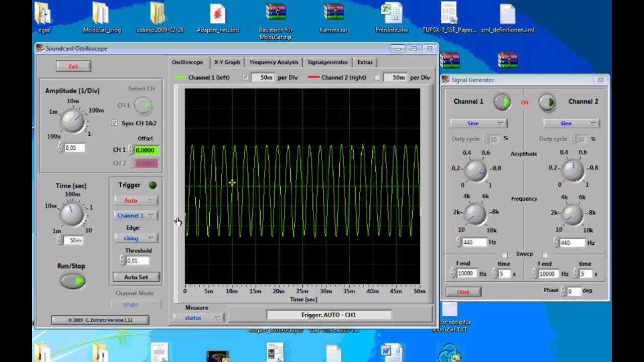This screenshot has height=362, width=644.
Task: Click the Signal Generator close button
Action: pos(463,292)
